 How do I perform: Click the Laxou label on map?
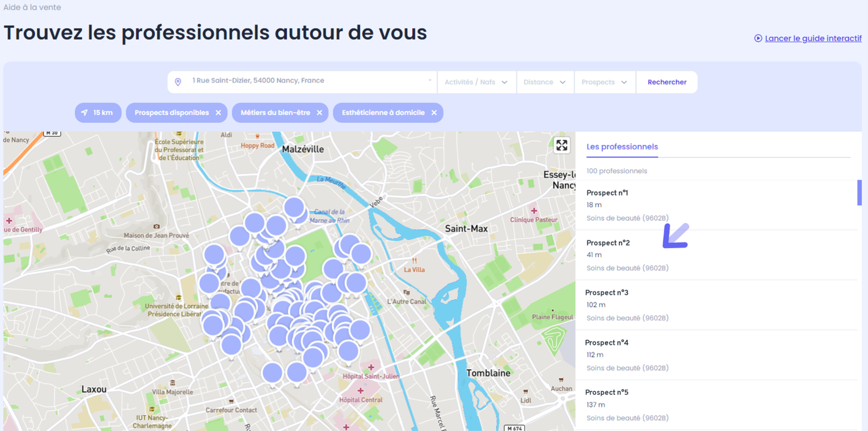[x=94, y=389]
